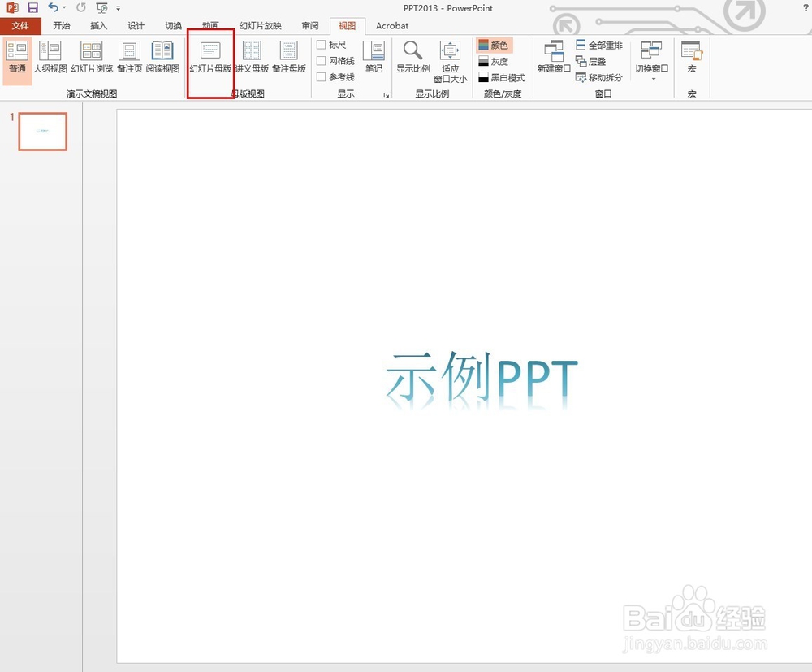812x672 pixels.
Task: Toggle the Notes (笔记) pane
Action: pos(374,58)
